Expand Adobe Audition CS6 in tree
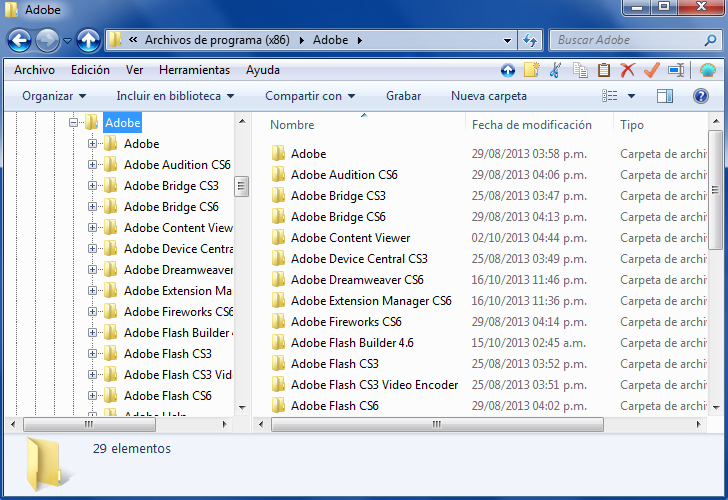The image size is (728, 500). pos(92,164)
